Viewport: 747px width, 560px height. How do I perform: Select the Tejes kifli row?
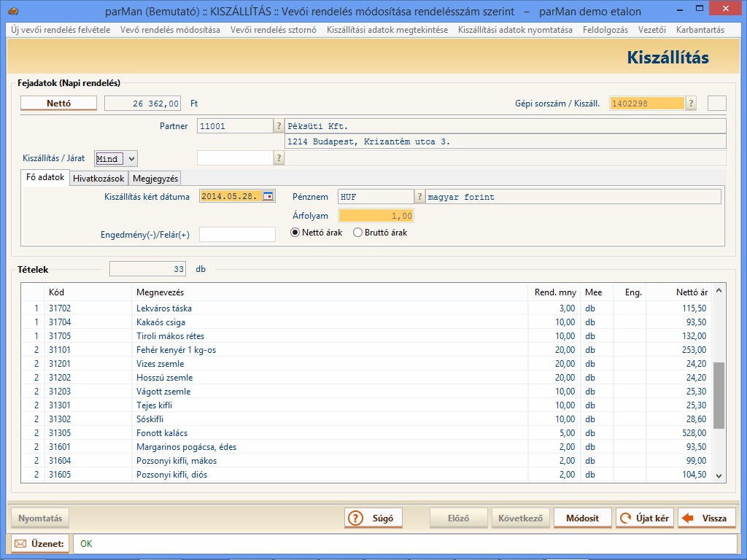pyautogui.click(x=367, y=405)
